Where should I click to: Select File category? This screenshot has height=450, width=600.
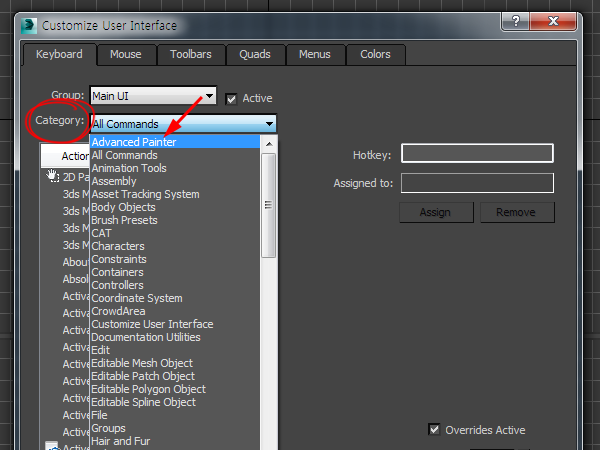175,415
